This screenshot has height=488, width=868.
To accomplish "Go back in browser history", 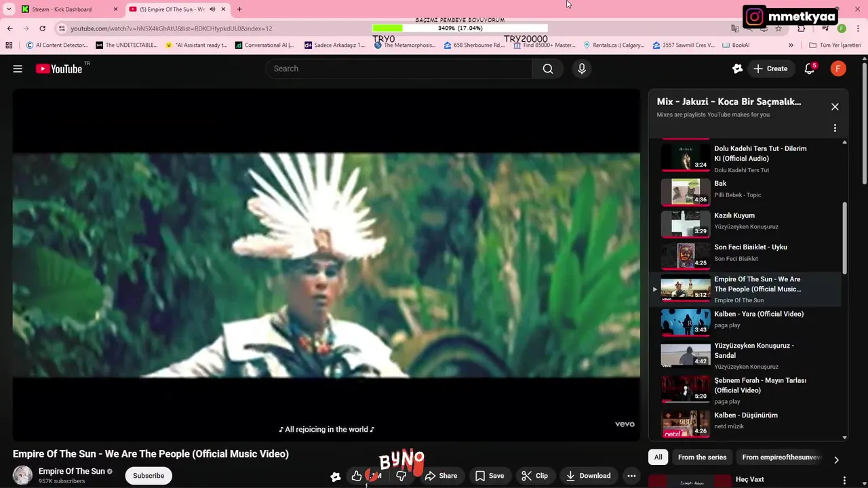I will 9,28.
